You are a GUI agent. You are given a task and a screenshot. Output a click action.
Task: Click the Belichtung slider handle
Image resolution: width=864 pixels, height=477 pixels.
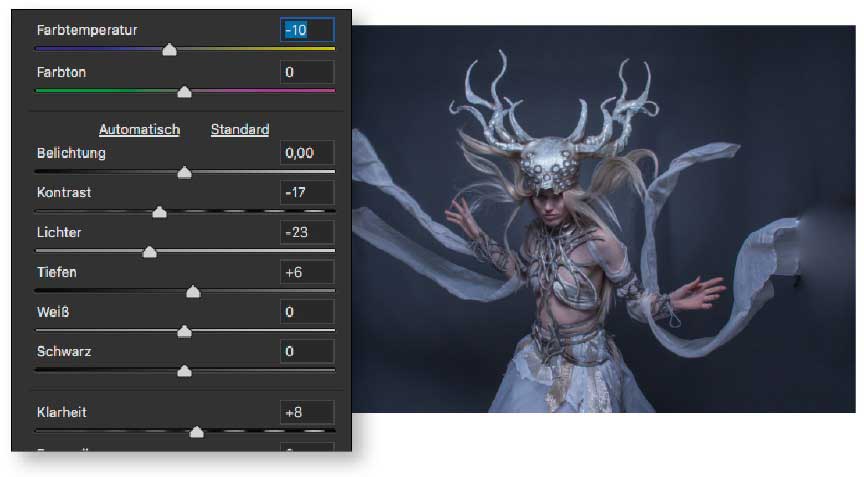point(184,173)
